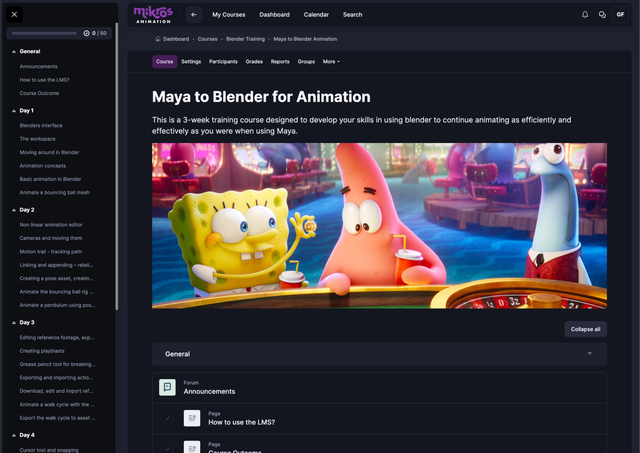Screen dimensions: 640x453
Task: Click the Announcements forum icon
Action: (167, 387)
